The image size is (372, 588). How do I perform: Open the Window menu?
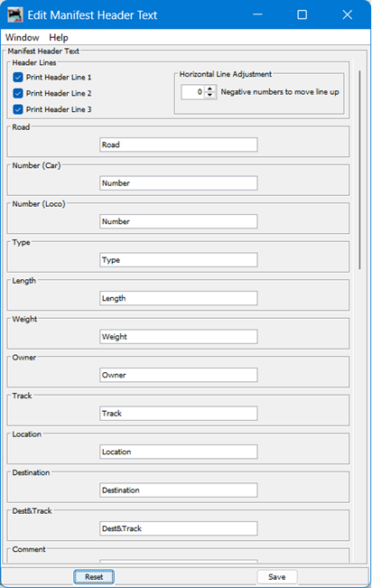[23, 38]
